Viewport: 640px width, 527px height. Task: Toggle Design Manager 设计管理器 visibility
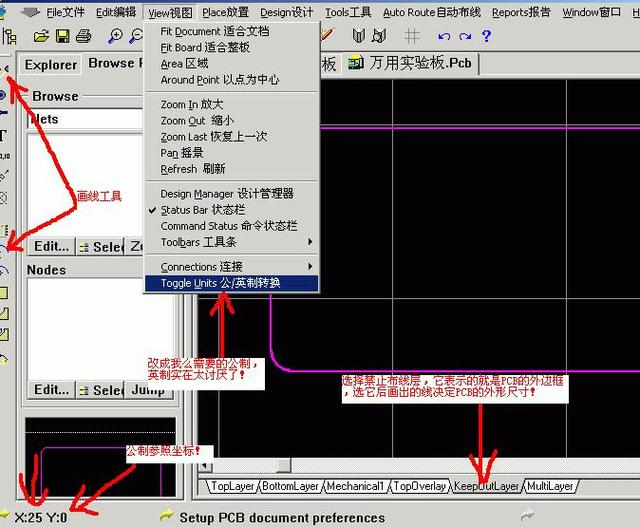tap(231, 193)
